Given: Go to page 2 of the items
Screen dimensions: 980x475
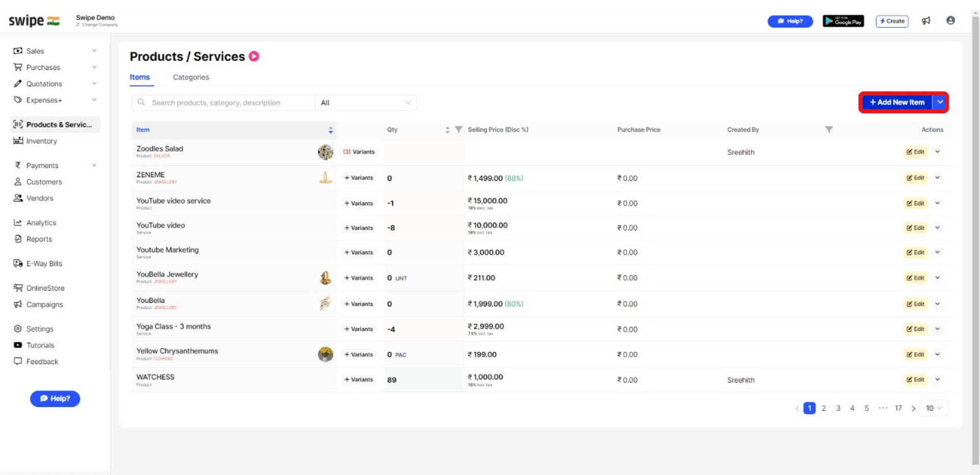Looking at the screenshot, I should (x=824, y=408).
